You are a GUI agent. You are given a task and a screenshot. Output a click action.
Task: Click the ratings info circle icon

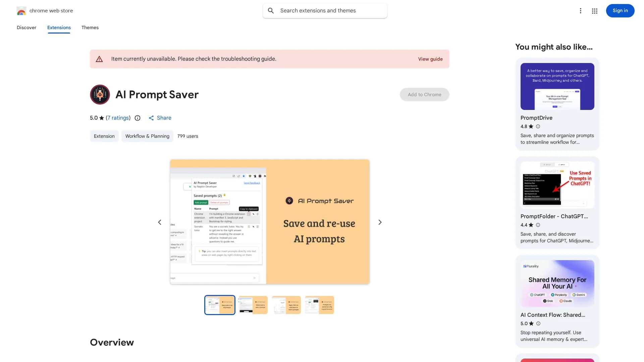[138, 118]
